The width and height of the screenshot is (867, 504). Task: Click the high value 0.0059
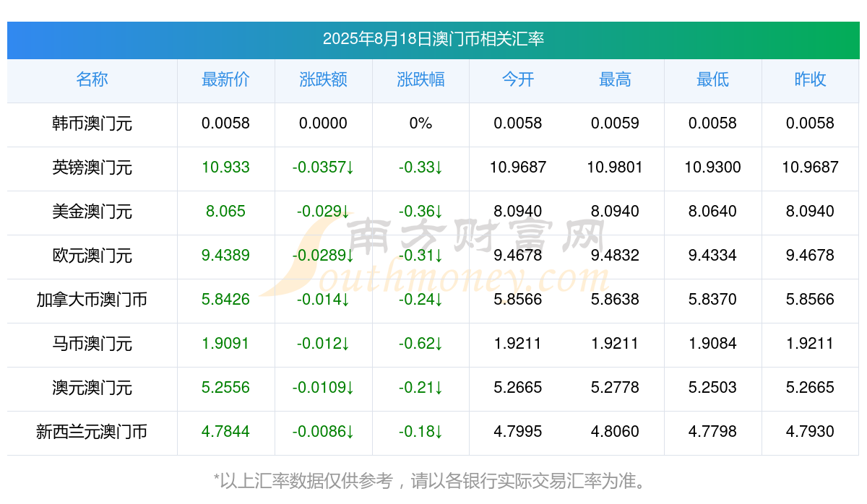(x=615, y=123)
